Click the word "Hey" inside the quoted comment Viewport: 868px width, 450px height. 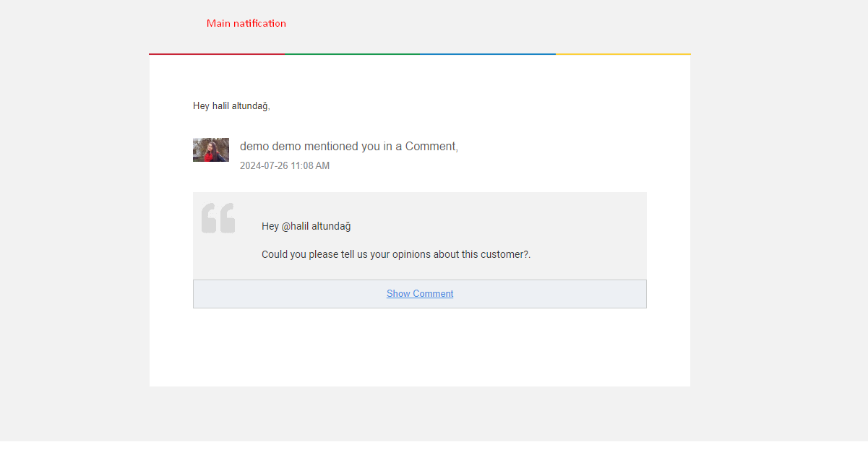pos(270,226)
